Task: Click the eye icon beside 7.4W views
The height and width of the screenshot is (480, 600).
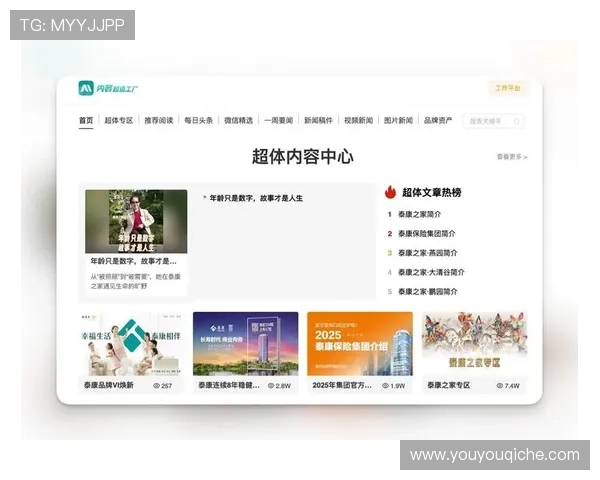Action: pos(500,386)
